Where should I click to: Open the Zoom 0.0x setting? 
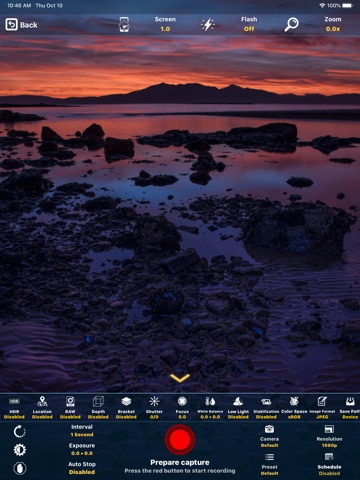(x=333, y=24)
